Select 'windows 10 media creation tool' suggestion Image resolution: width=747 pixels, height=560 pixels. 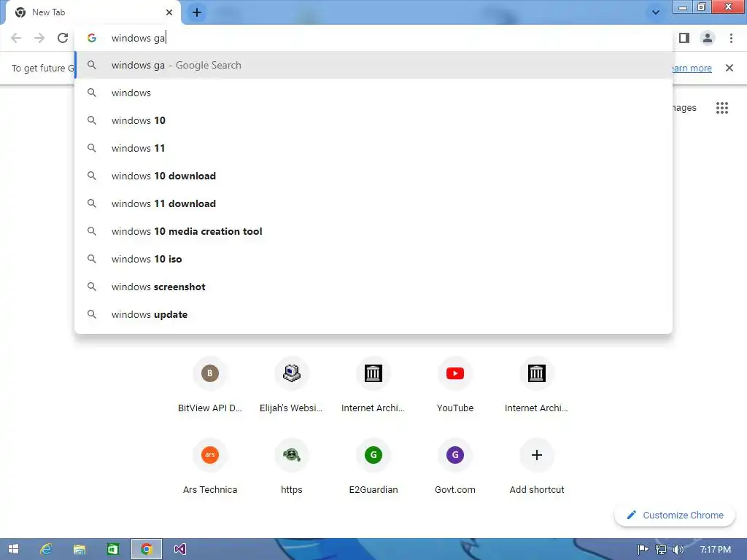[373, 231]
